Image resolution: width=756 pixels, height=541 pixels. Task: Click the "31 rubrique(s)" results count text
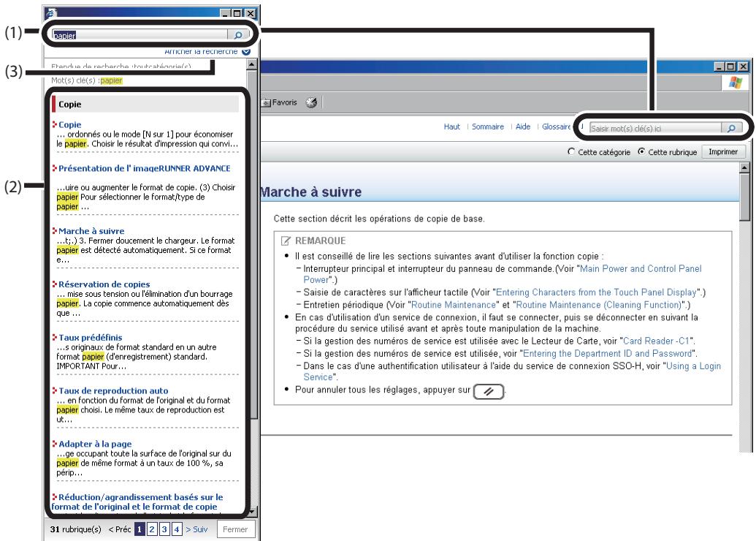pos(76,529)
